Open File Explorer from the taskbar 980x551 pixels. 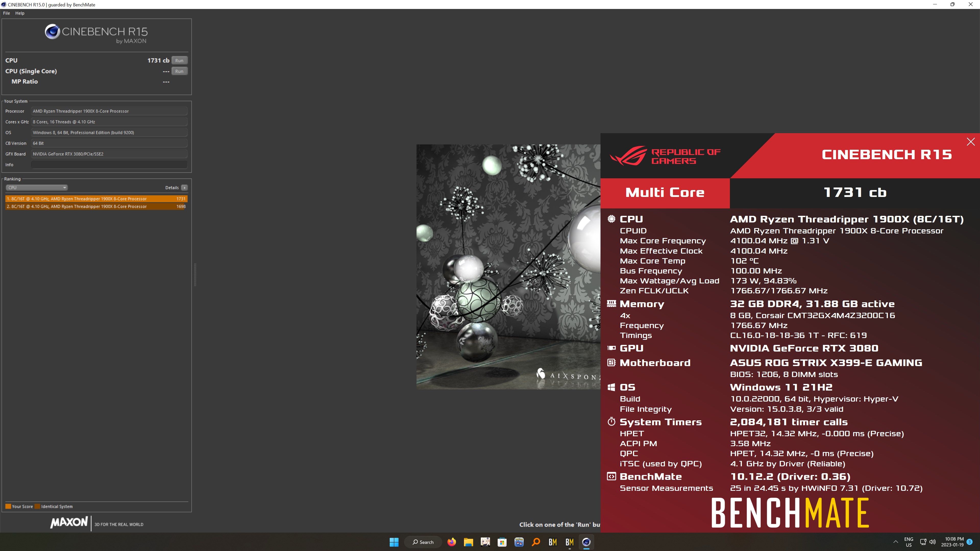coord(468,542)
